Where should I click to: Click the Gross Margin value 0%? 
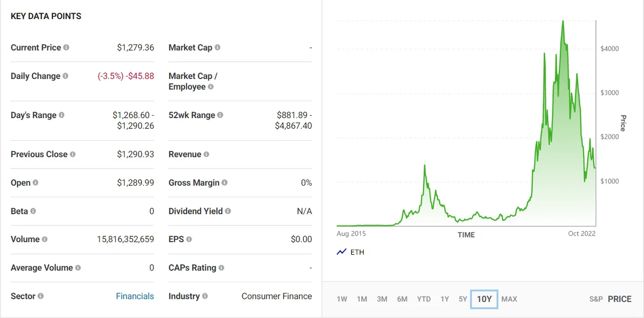coord(306,183)
